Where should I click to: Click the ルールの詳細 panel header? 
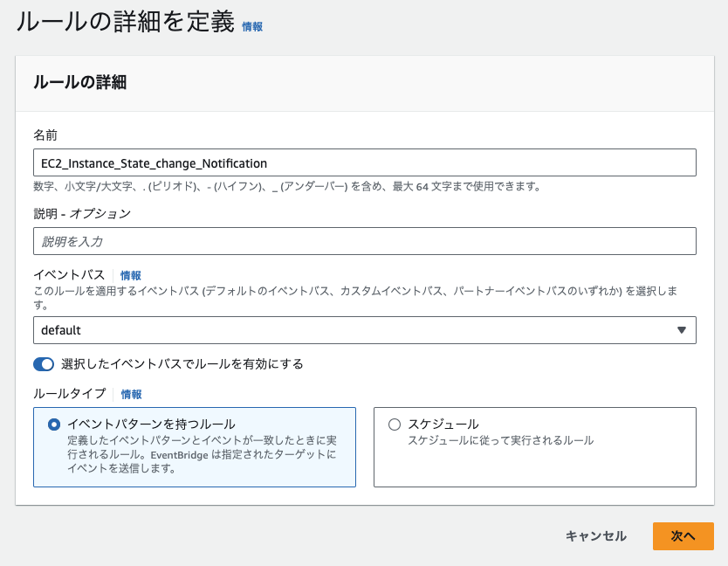365,83
